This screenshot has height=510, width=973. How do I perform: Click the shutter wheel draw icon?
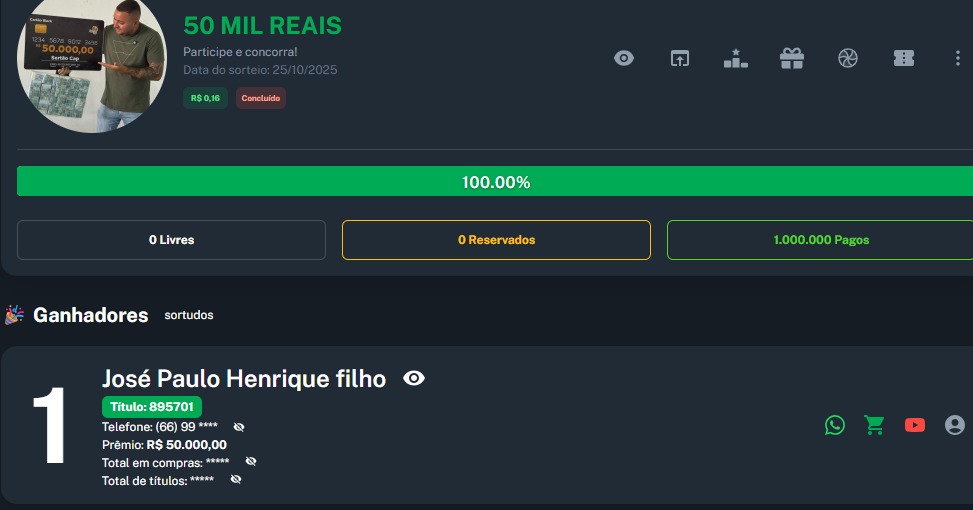pyautogui.click(x=848, y=58)
